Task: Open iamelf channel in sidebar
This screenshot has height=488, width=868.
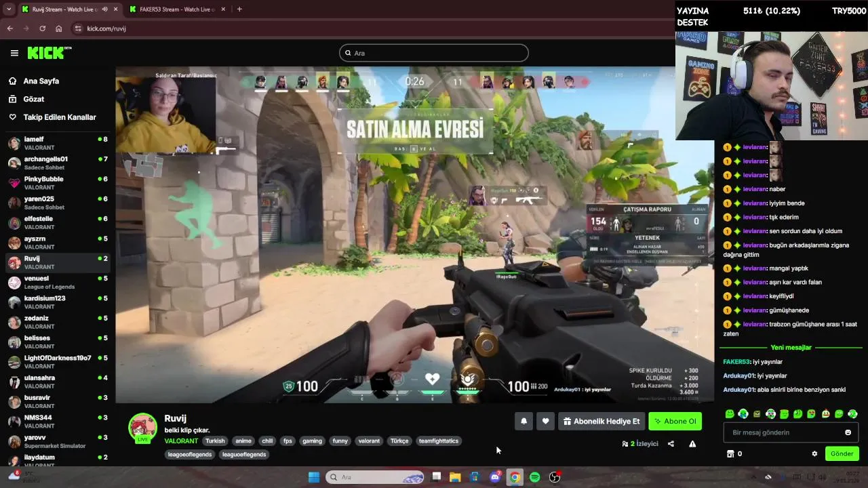Action: click(57, 142)
